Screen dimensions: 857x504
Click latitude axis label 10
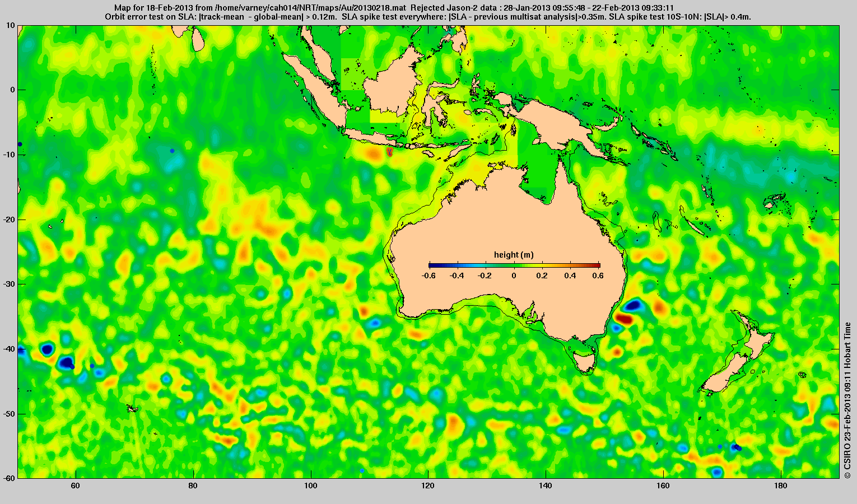point(11,25)
